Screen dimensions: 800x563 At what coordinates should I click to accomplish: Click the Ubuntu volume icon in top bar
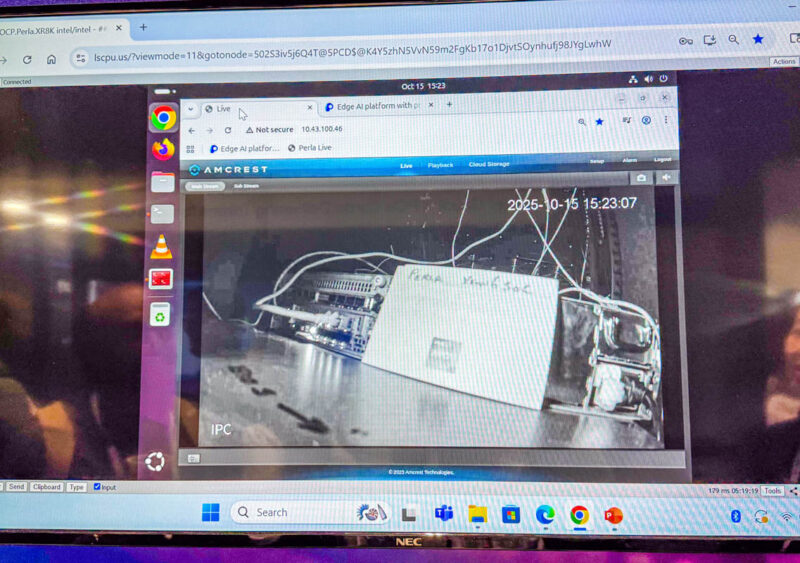(648, 79)
